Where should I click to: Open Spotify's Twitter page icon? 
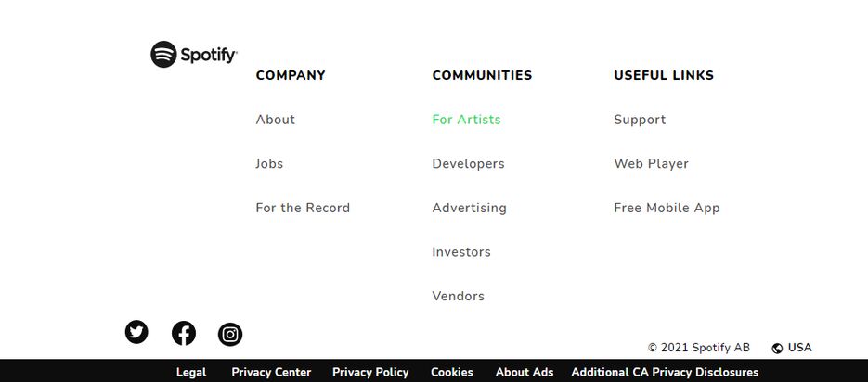[136, 332]
